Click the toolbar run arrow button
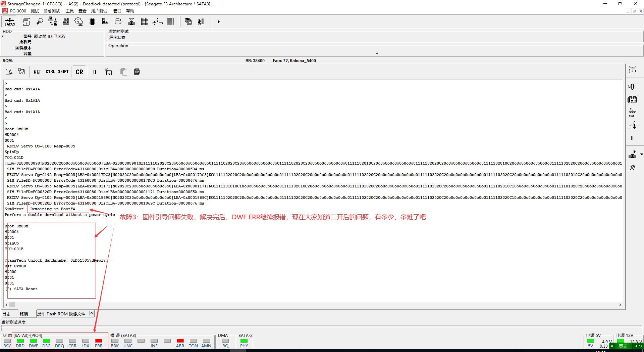The image size is (644, 352). pos(218,21)
